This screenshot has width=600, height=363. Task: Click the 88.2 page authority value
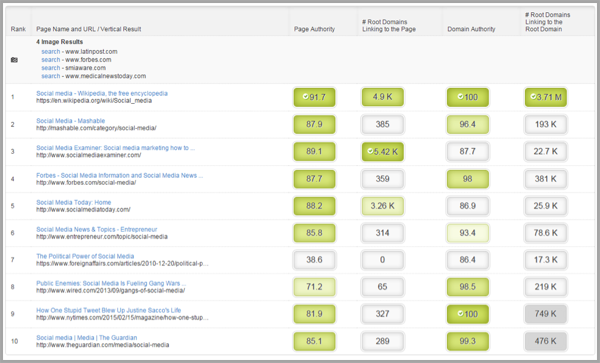click(x=314, y=206)
